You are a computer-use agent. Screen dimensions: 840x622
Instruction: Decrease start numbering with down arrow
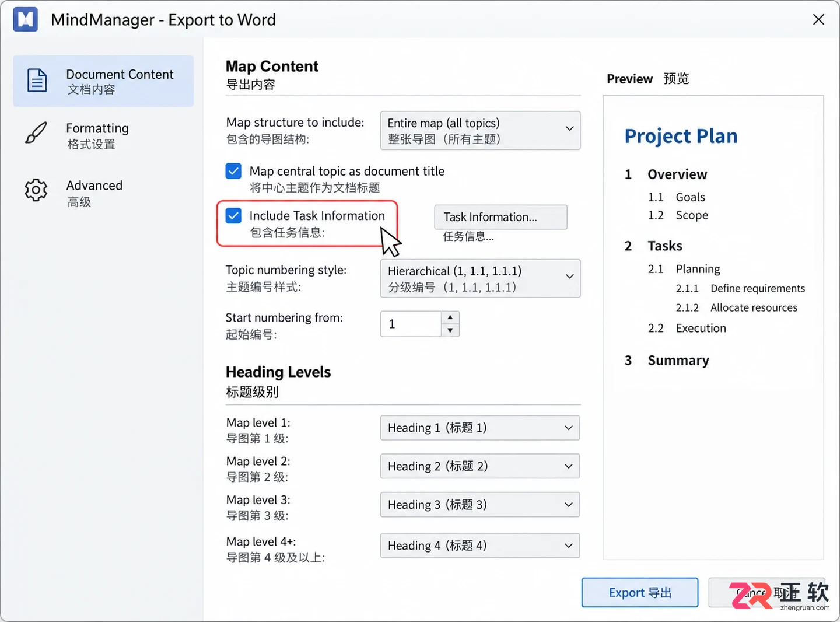click(x=450, y=330)
